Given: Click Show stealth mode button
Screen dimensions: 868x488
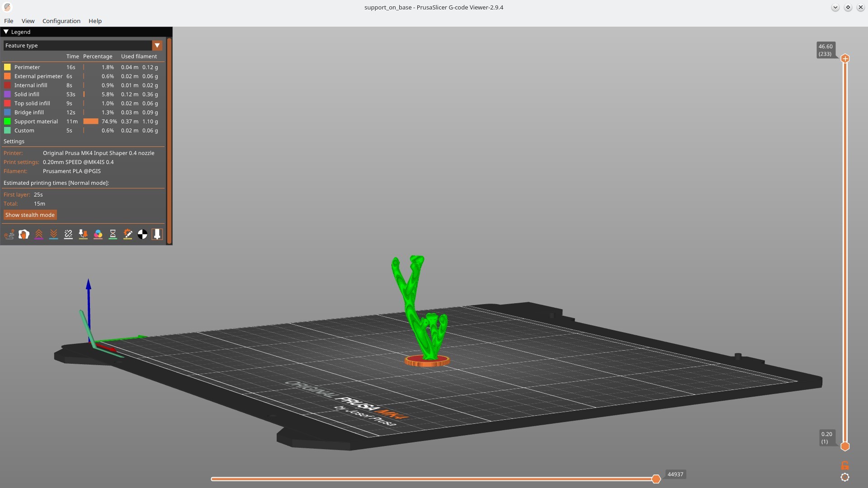Looking at the screenshot, I should point(30,215).
